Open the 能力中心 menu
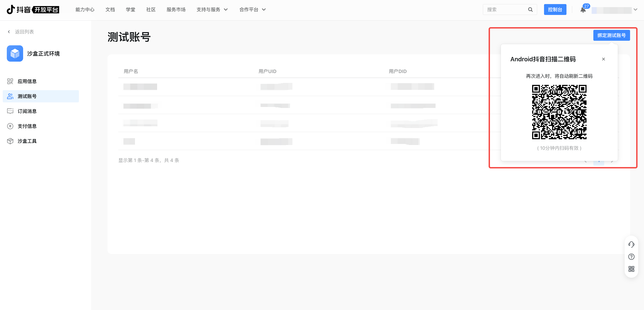Viewport: 644px width, 310px height. (x=85, y=10)
